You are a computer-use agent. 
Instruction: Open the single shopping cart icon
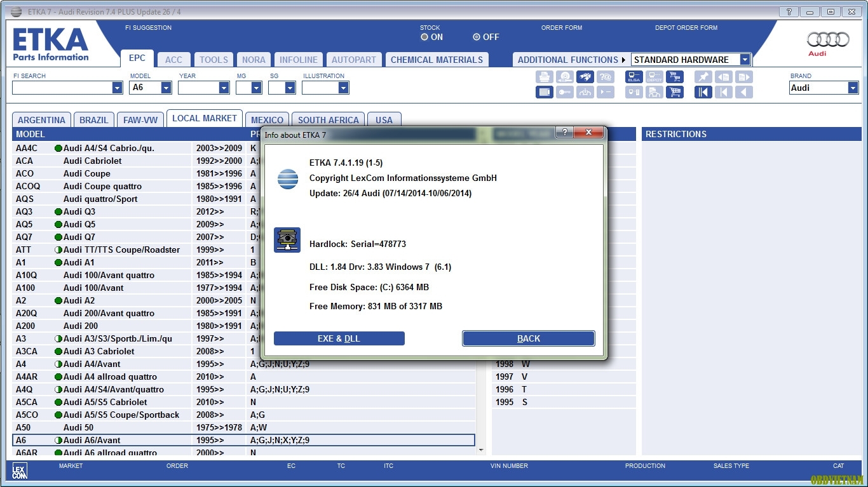(675, 92)
